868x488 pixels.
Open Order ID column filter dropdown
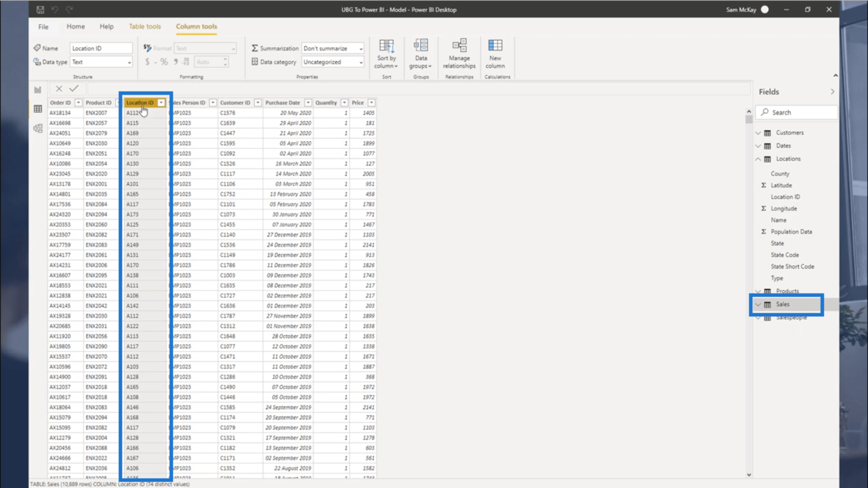point(78,103)
